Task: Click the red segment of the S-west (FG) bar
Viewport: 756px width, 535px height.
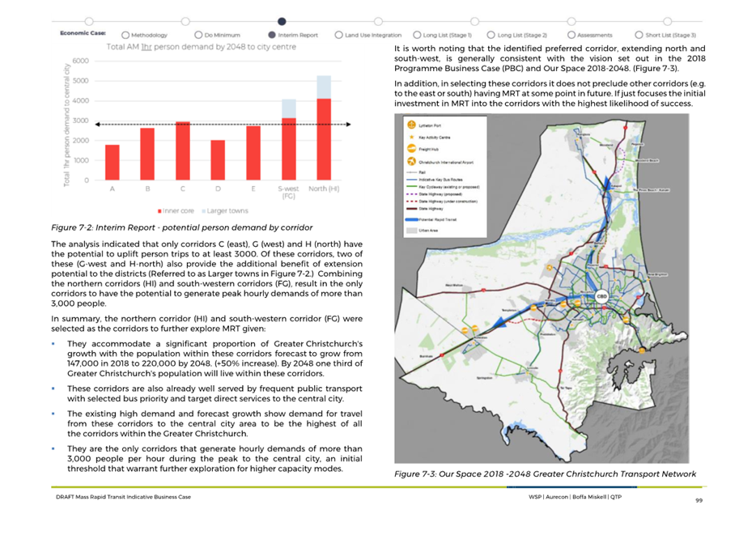Action: pos(289,150)
